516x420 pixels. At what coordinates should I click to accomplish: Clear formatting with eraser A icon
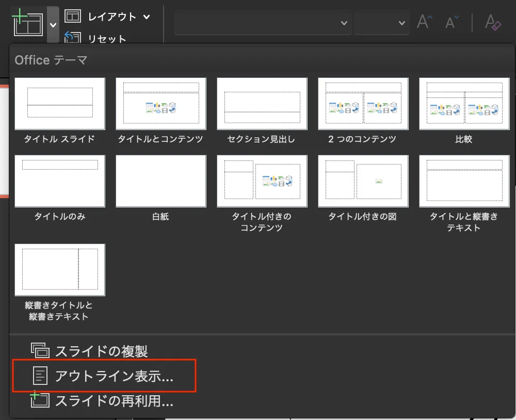pyautogui.click(x=493, y=22)
